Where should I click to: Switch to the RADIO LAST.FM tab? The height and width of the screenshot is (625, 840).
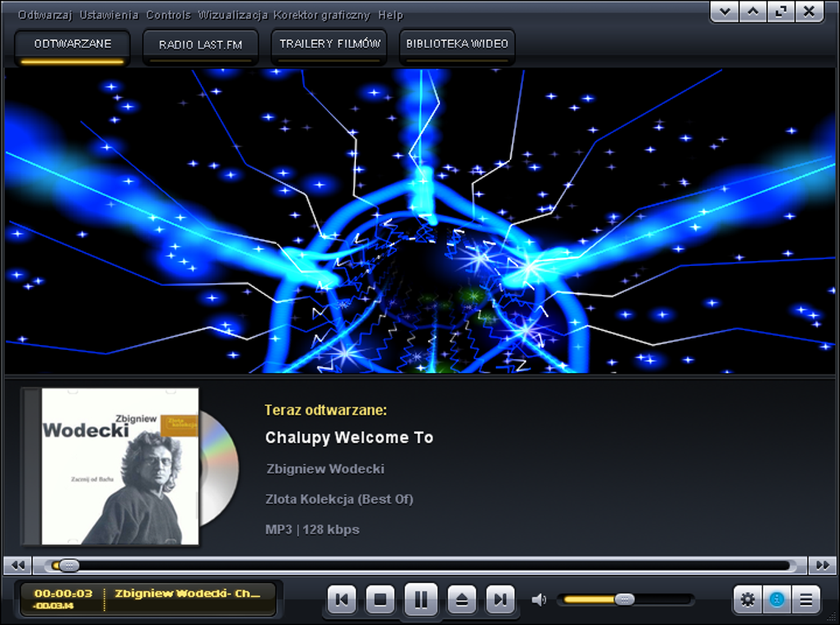200,45
